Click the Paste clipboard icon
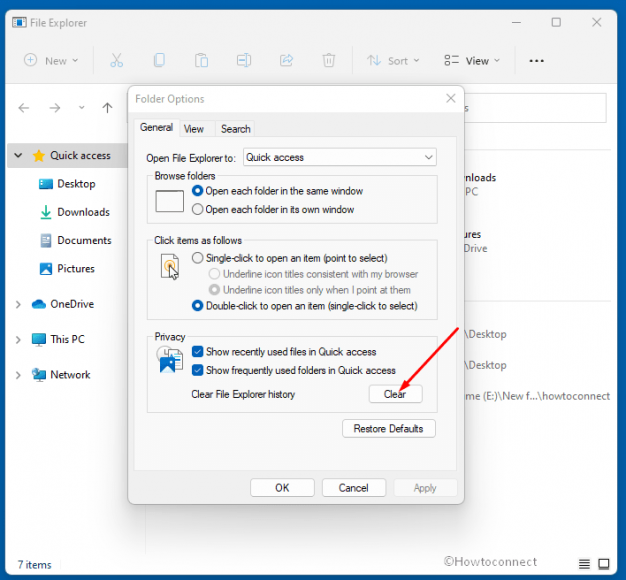Screen dimensions: 626x580 (202, 60)
